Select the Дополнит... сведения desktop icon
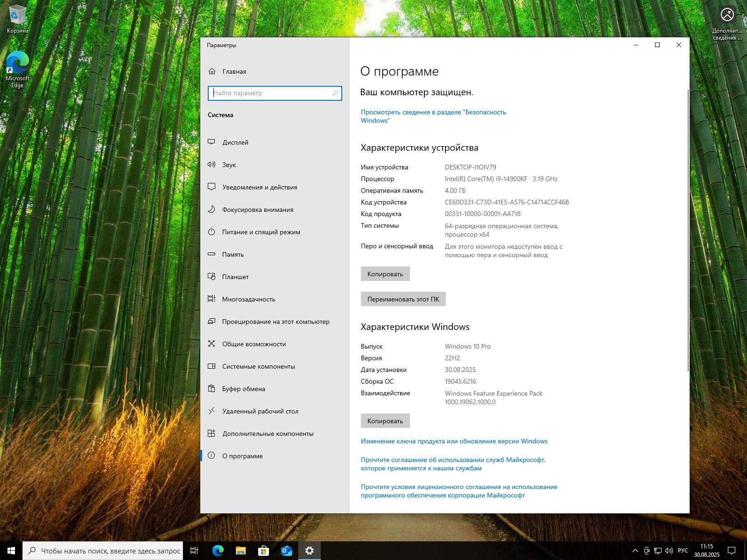This screenshot has height=560, width=747. point(727,23)
